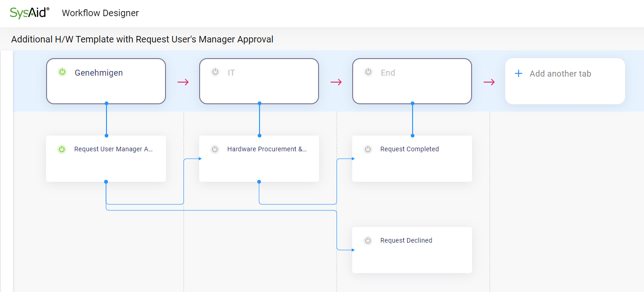Click Add another tab

click(x=565, y=81)
